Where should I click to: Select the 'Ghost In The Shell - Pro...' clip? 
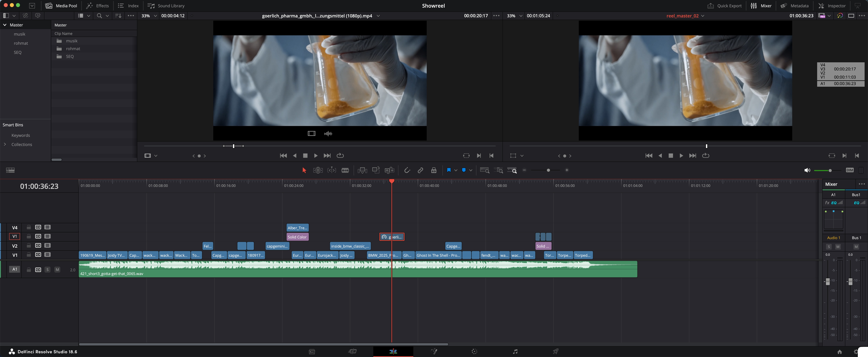(438, 255)
